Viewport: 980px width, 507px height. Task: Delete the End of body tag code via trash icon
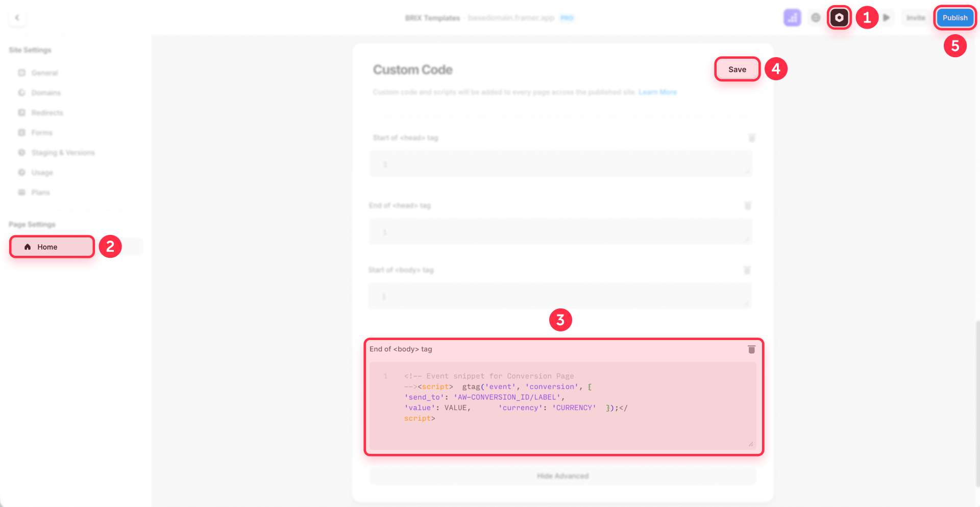[x=751, y=349]
